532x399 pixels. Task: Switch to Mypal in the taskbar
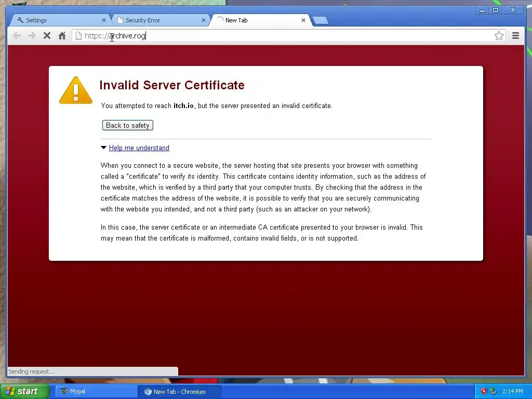click(x=96, y=391)
